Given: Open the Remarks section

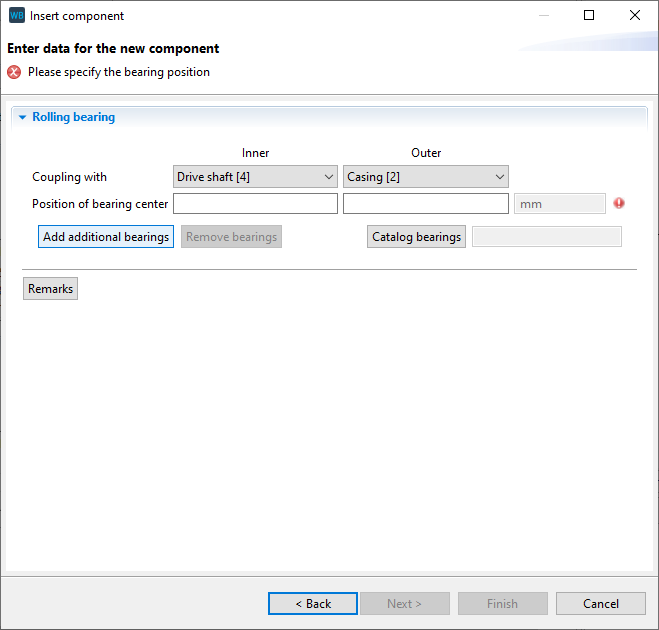Looking at the screenshot, I should pyautogui.click(x=50, y=289).
